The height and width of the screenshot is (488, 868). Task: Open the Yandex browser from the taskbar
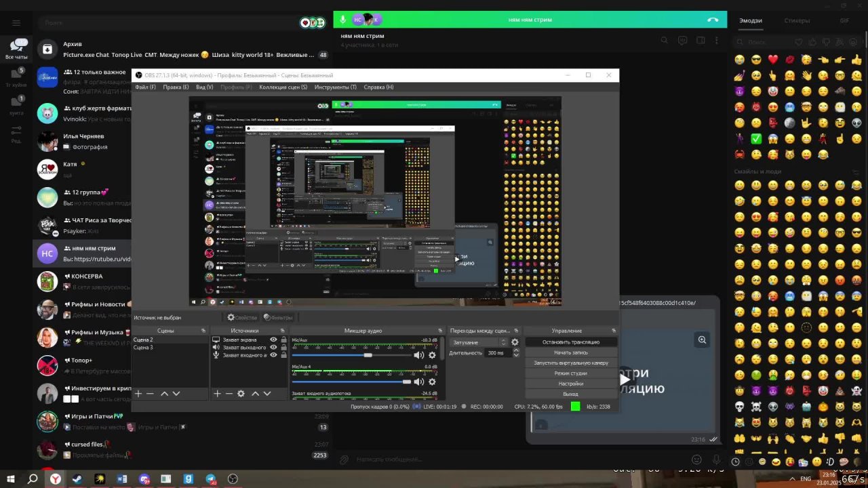(x=55, y=479)
